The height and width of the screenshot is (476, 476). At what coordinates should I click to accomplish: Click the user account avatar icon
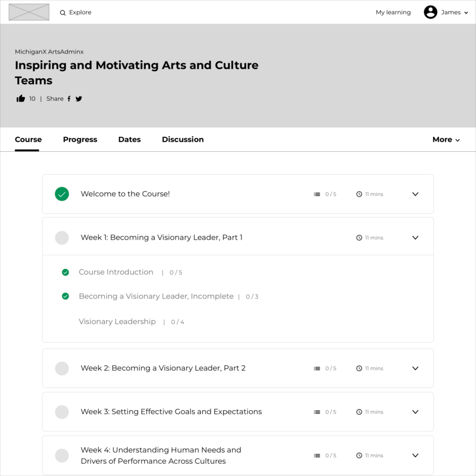pos(430,12)
